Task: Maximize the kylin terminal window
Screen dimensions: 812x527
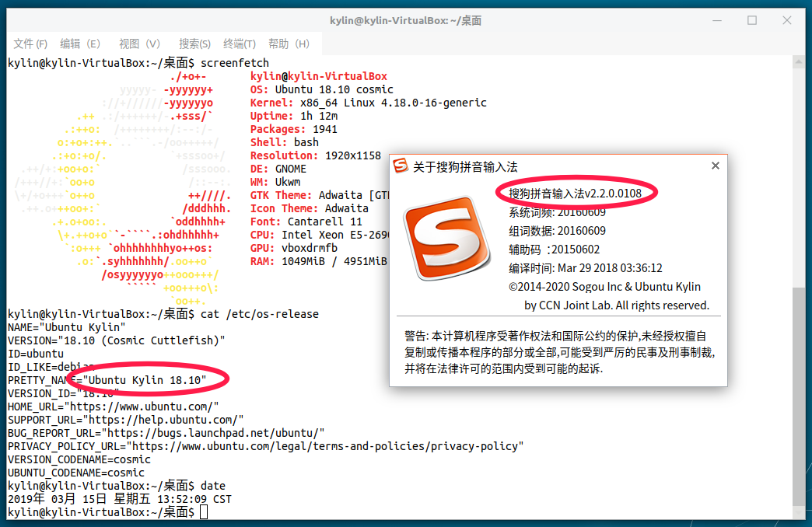Action: 752,21
